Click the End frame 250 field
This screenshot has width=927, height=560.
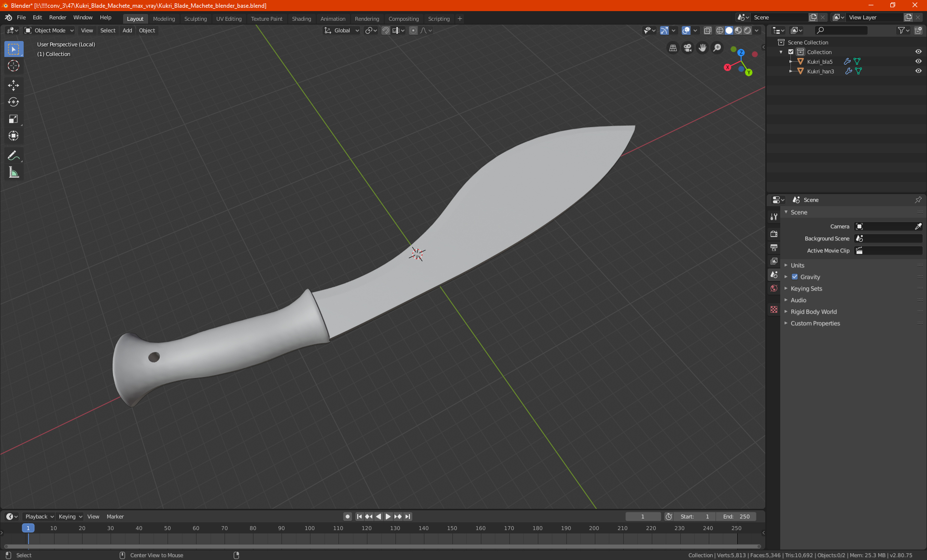click(x=736, y=517)
